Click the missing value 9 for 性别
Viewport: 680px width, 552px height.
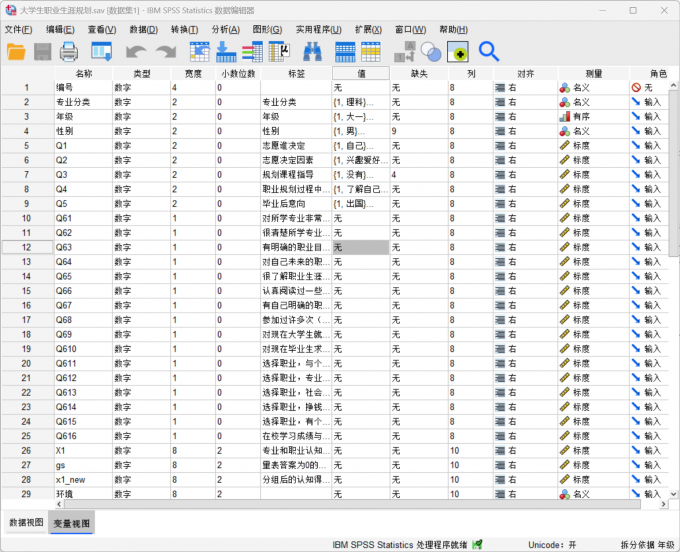[x=394, y=131]
